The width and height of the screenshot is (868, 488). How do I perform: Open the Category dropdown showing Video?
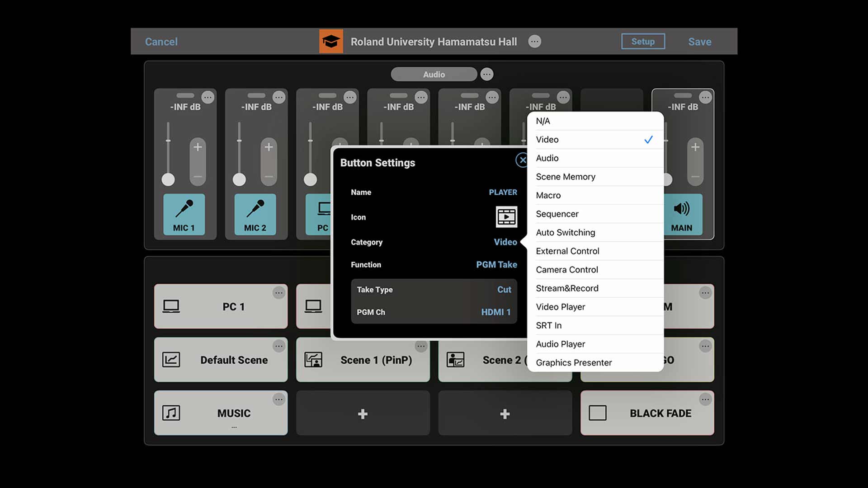coord(505,242)
